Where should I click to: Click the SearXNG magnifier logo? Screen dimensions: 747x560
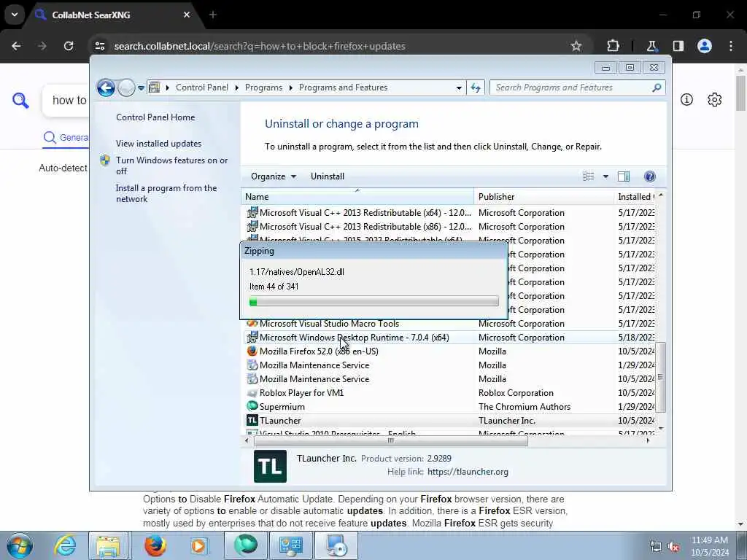click(x=20, y=101)
